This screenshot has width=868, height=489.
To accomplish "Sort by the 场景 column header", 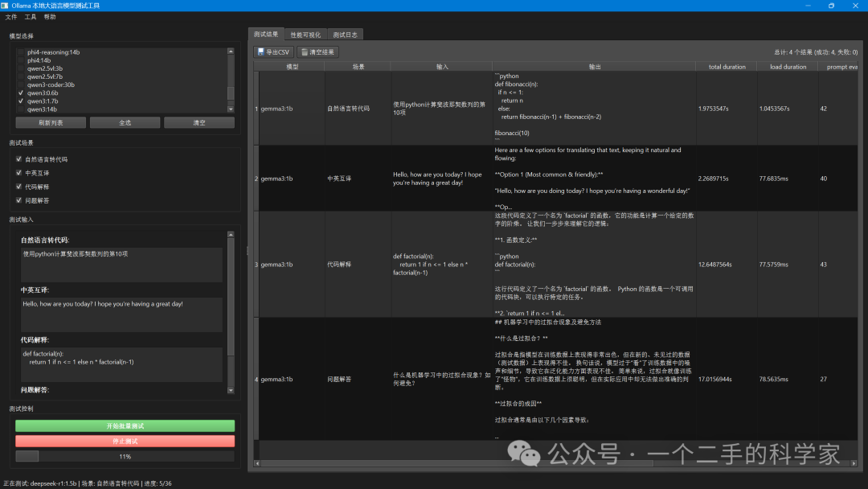I will coord(358,67).
